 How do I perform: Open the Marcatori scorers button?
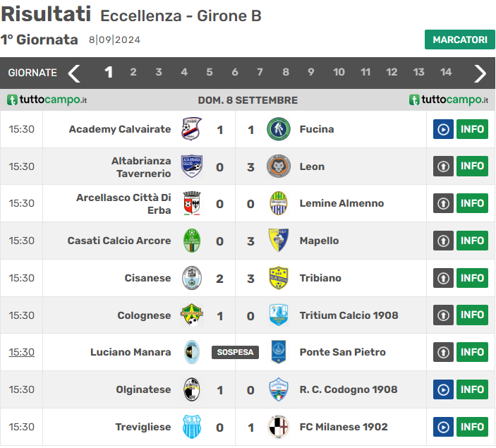pos(459,40)
